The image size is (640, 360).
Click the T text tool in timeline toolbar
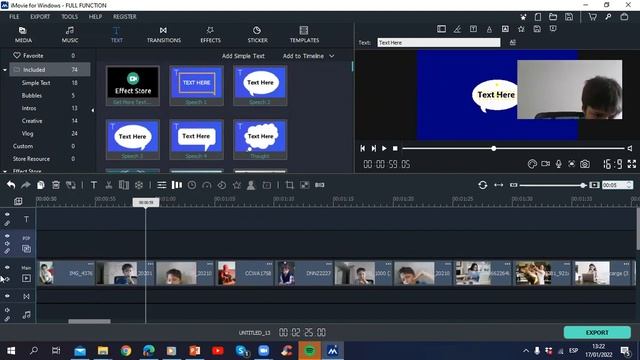(x=94, y=185)
